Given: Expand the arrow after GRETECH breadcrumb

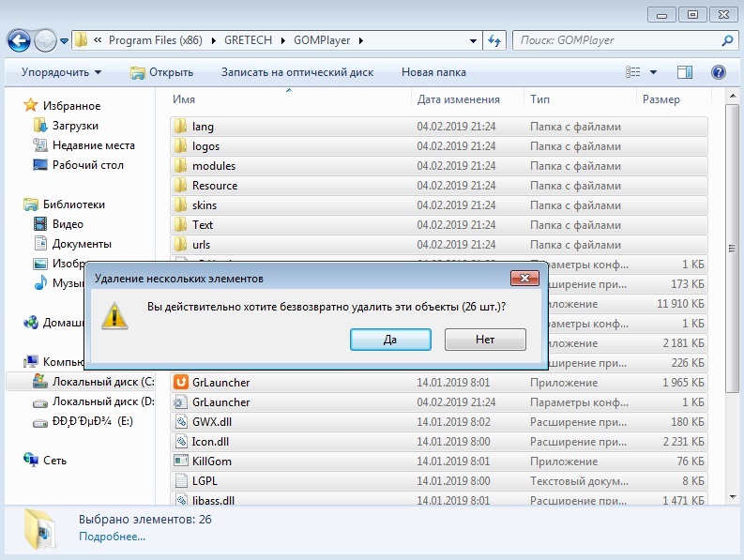Looking at the screenshot, I should click(x=282, y=41).
